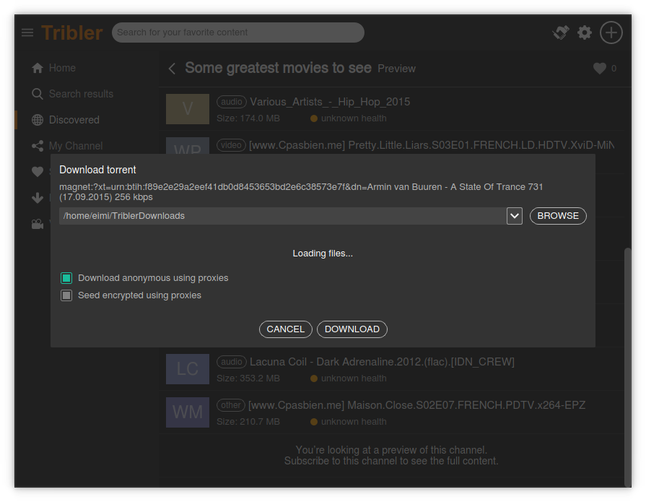Image resolution: width=646 pixels, height=502 pixels.
Task: Click Size: 174.0 MB text
Action: (x=248, y=118)
